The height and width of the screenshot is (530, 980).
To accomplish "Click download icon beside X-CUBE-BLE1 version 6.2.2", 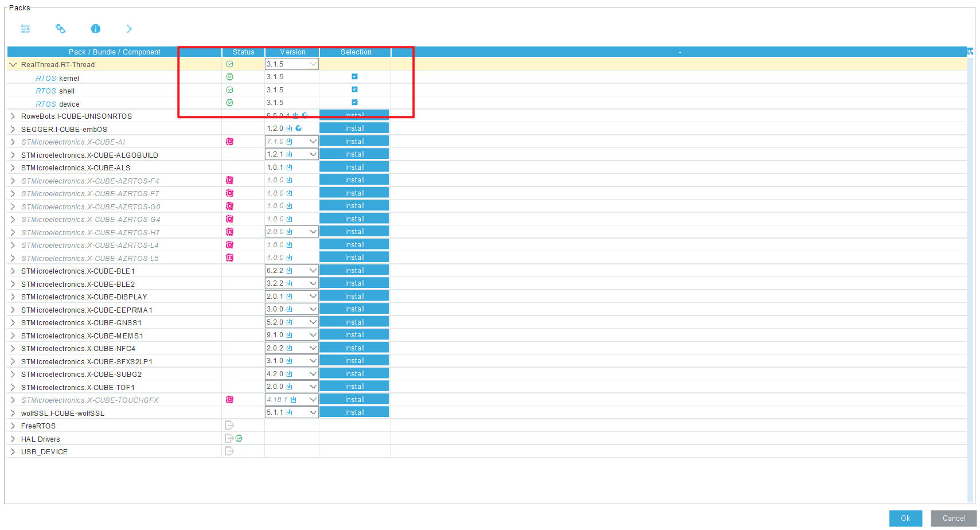I will [289, 271].
